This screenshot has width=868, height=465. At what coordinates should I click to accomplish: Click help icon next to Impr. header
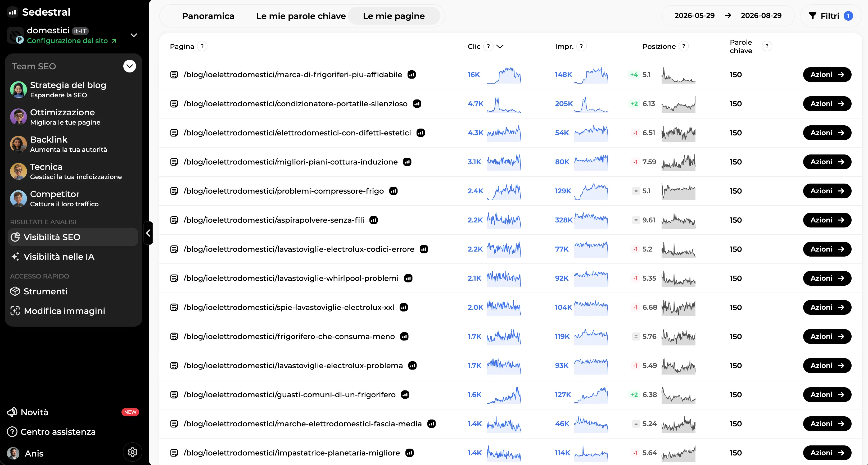click(x=581, y=46)
